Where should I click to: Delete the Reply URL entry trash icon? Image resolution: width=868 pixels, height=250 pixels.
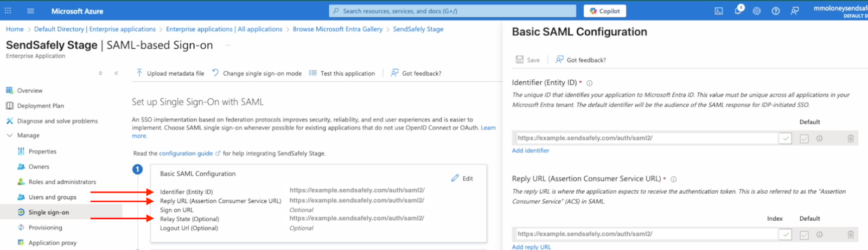[851, 234]
